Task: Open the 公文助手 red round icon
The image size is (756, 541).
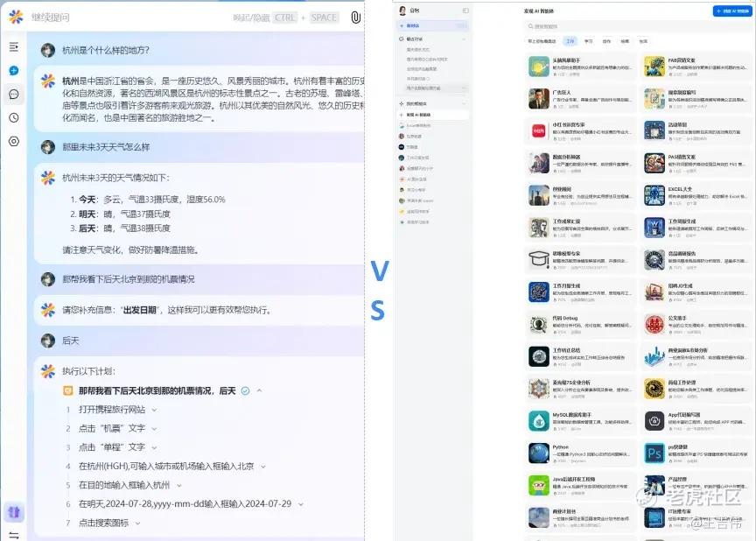Action: (x=654, y=324)
